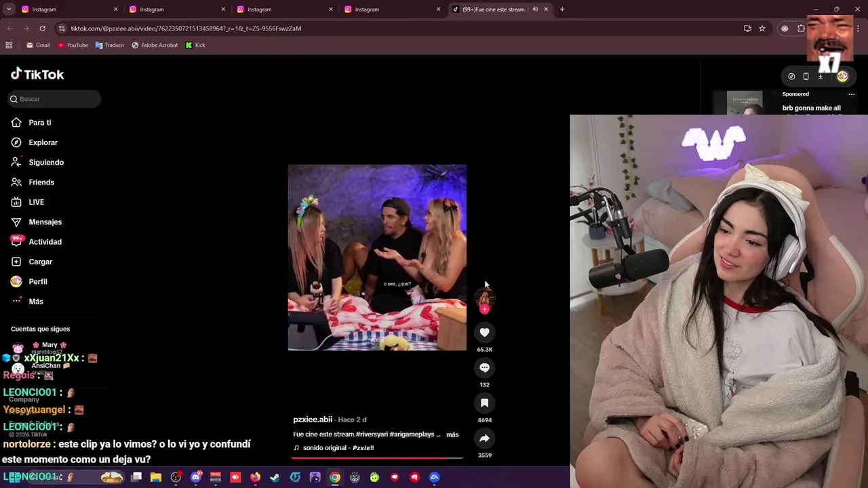
Task: Click Cargar to upload a video
Action: (x=31, y=262)
